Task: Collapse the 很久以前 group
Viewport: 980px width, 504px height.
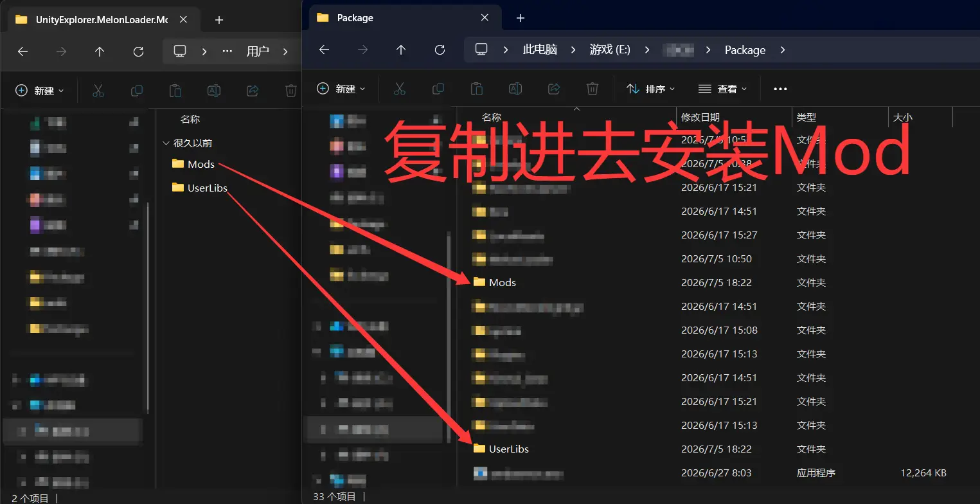Action: 166,143
